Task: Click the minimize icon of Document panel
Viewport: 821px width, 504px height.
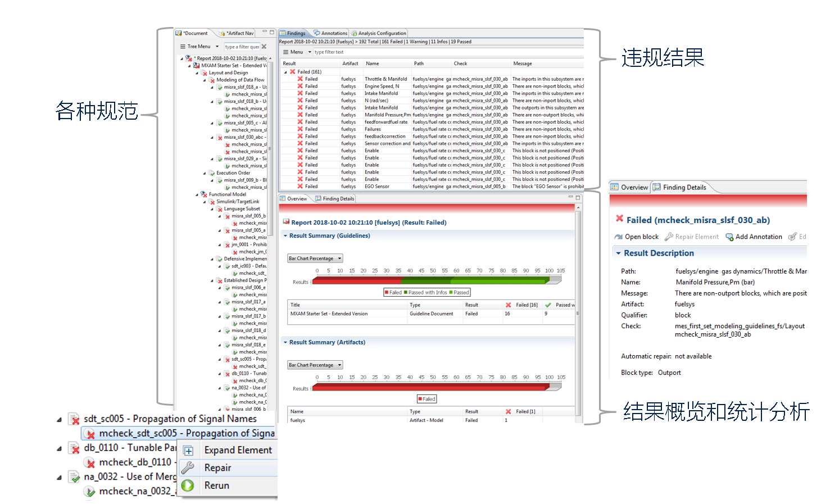Action: (264, 32)
